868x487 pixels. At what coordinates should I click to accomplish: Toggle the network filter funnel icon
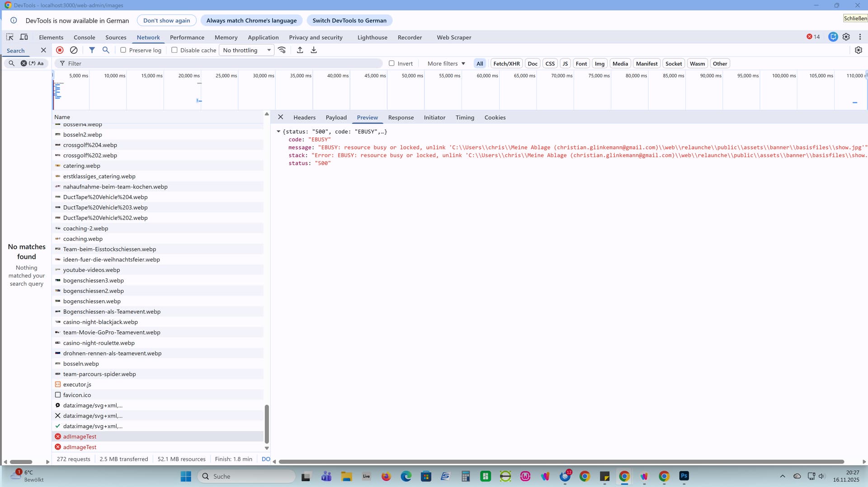tap(92, 50)
